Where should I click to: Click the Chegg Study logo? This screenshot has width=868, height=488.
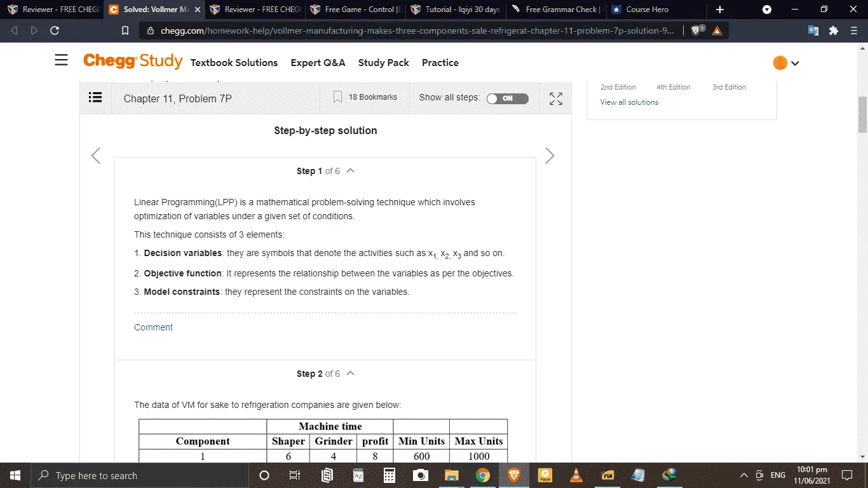[133, 61]
